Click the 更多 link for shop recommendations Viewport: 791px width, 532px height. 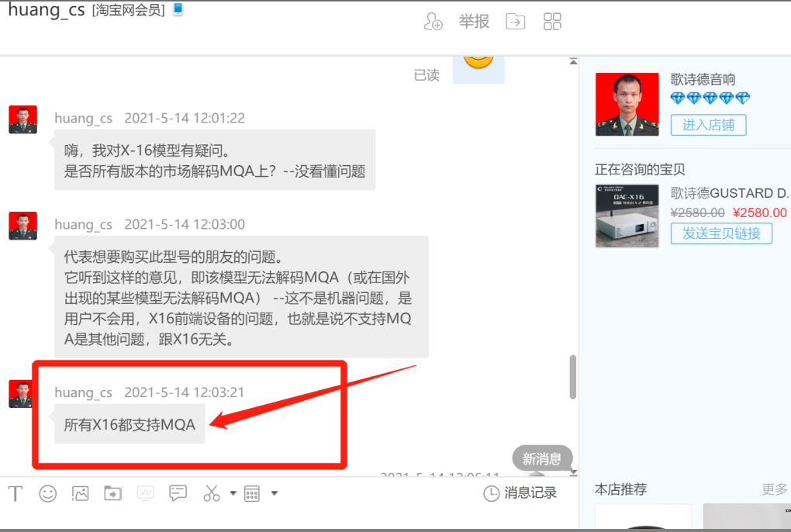(775, 489)
